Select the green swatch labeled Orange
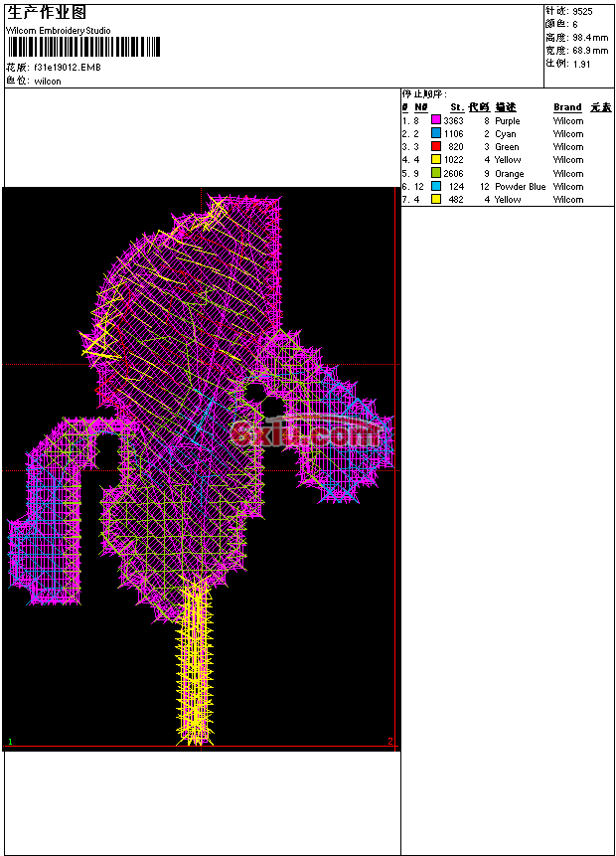616x856 pixels. 435,173
